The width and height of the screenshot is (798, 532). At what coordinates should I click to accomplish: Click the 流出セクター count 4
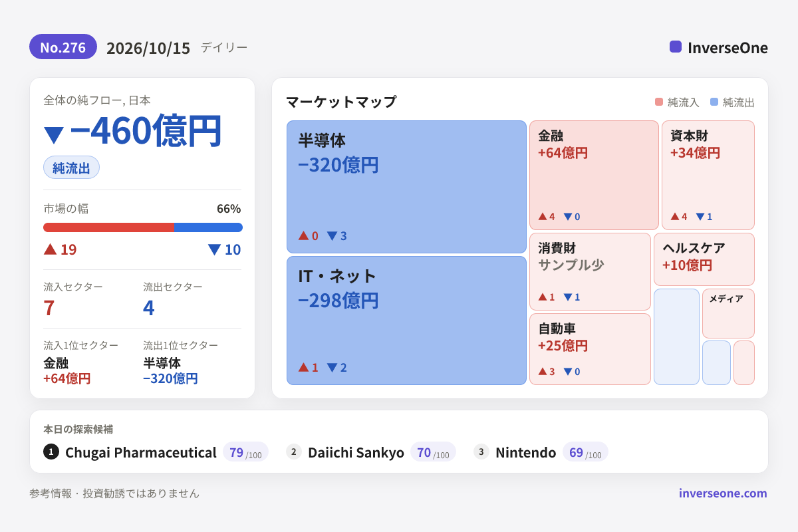point(149,308)
